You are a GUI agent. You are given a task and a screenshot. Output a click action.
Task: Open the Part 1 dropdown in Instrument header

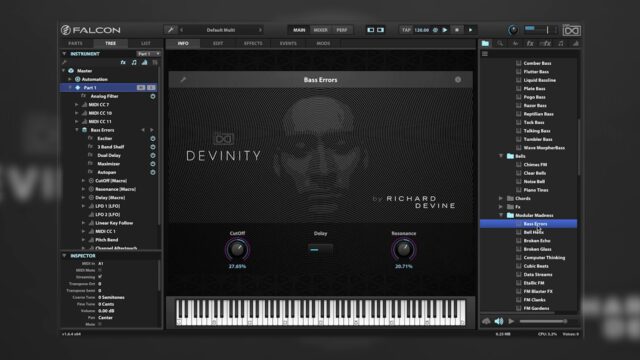[x=148, y=54]
